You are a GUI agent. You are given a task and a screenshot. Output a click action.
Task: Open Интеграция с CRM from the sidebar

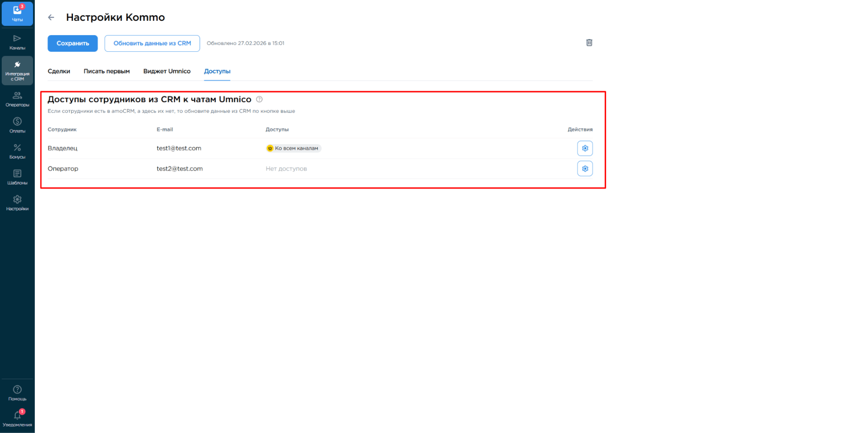coord(17,69)
